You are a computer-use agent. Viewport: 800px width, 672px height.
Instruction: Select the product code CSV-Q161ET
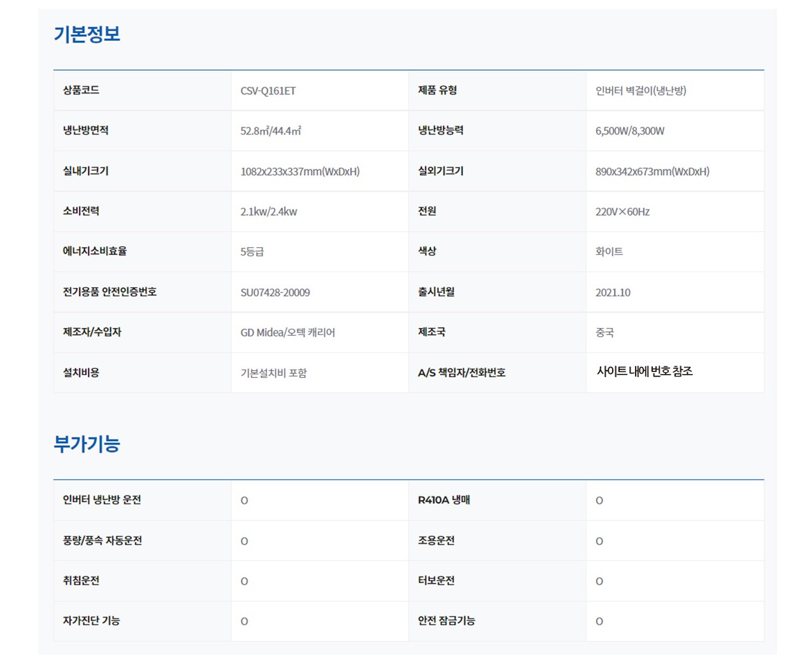click(x=268, y=90)
